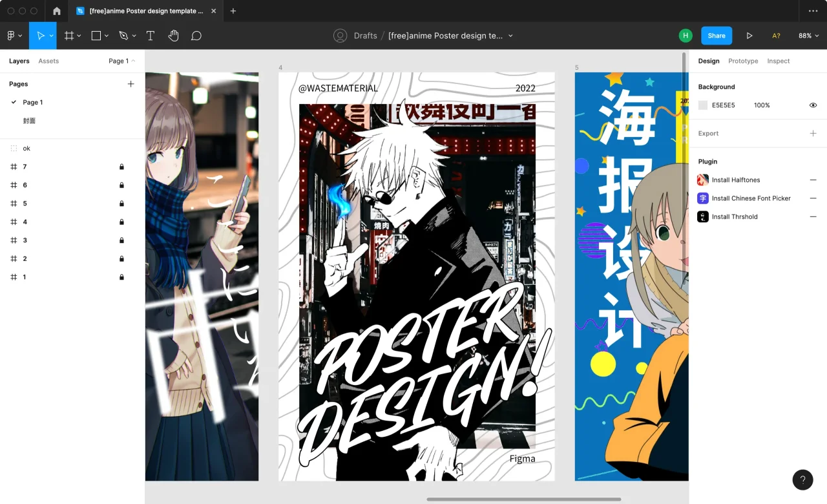Image resolution: width=827 pixels, height=504 pixels.
Task: Unlock layer 3 via lock icon
Action: coord(121,240)
